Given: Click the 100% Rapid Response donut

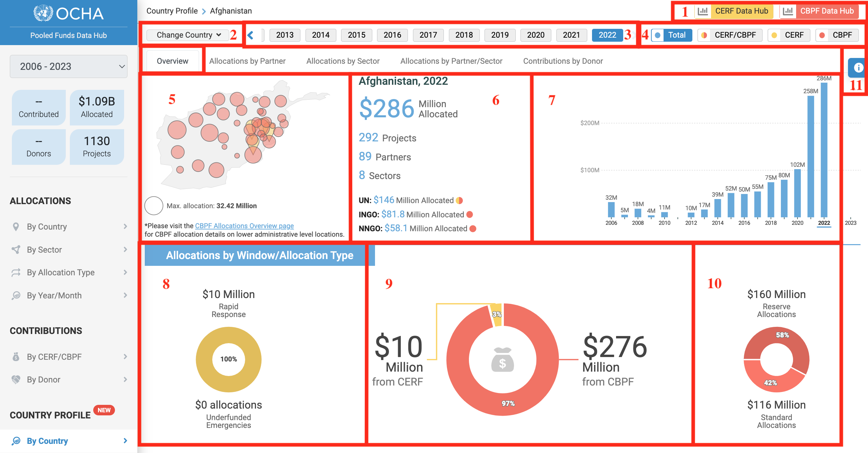Looking at the screenshot, I should pos(229,359).
